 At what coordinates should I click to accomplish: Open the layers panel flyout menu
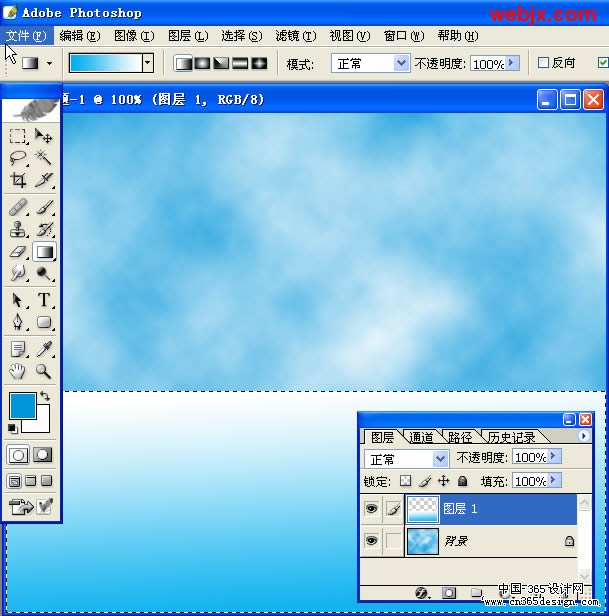[583, 436]
